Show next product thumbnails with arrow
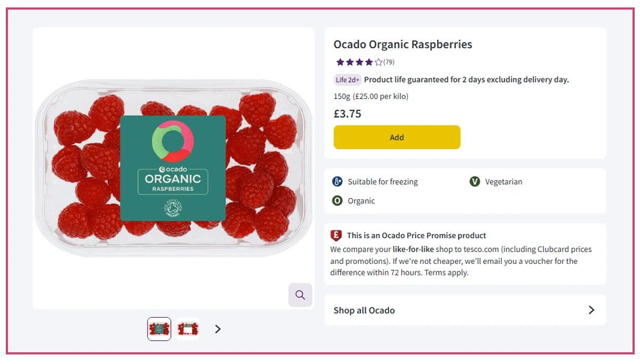The width and height of the screenshot is (640, 364). tap(217, 329)
